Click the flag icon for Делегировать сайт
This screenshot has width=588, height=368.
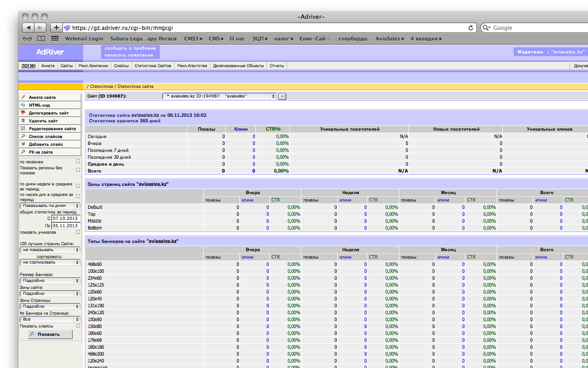click(23, 113)
